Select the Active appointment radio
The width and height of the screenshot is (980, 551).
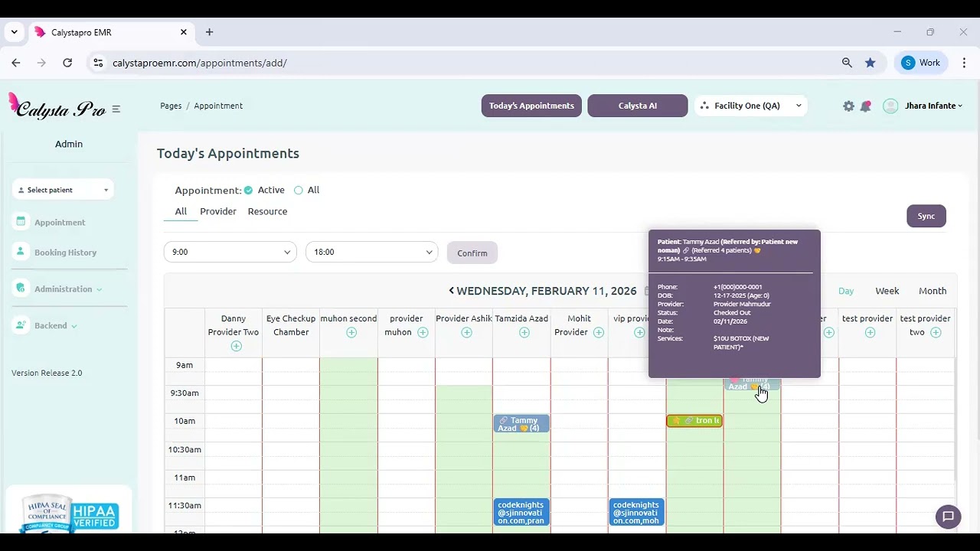(248, 191)
